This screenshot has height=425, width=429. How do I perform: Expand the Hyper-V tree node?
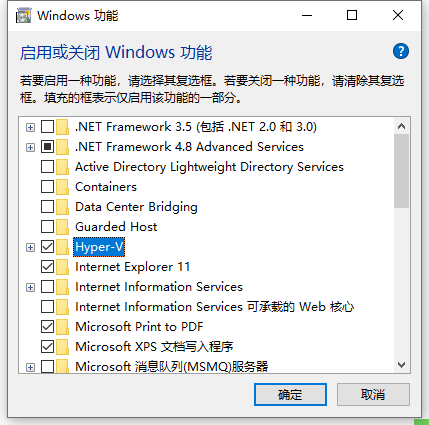(30, 247)
